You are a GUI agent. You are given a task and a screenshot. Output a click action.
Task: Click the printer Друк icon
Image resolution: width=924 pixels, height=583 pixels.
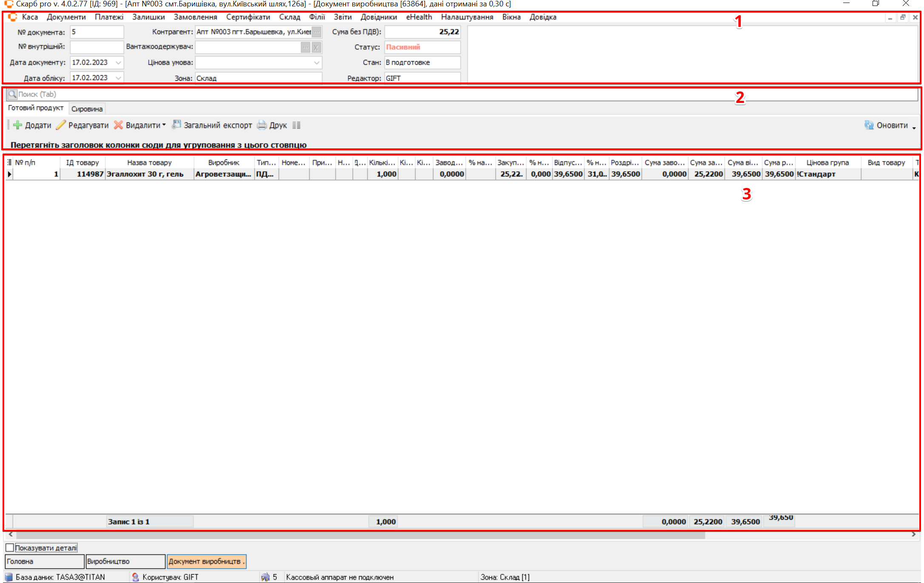coord(262,125)
